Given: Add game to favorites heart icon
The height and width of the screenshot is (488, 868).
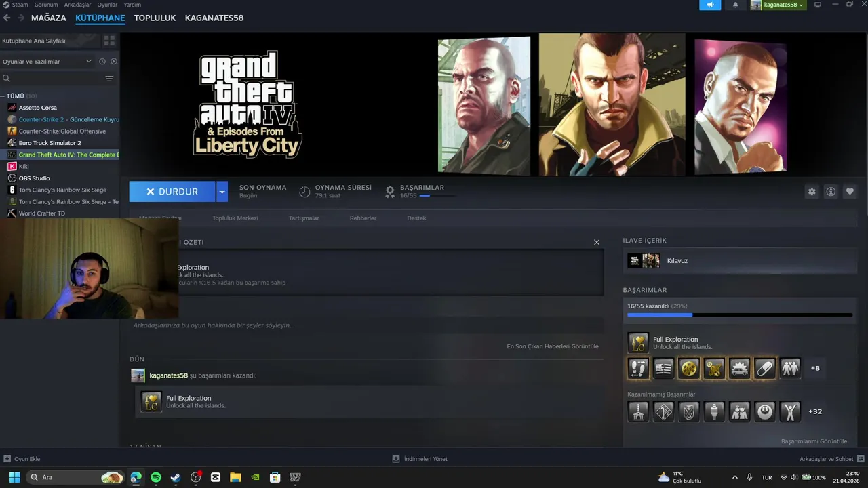Looking at the screenshot, I should (850, 192).
